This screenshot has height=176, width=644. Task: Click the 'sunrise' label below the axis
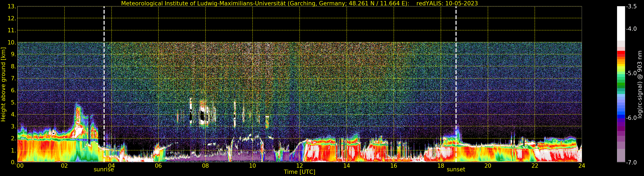[x=104, y=170]
